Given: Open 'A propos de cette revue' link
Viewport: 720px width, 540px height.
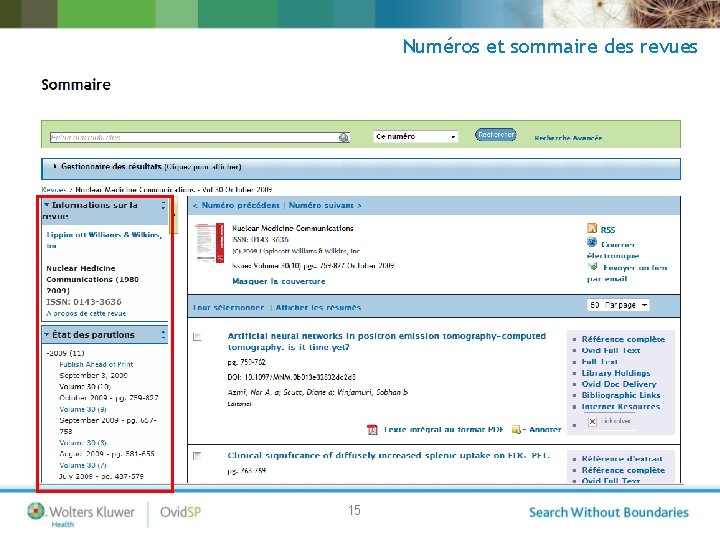Looking at the screenshot, I should (x=86, y=313).
